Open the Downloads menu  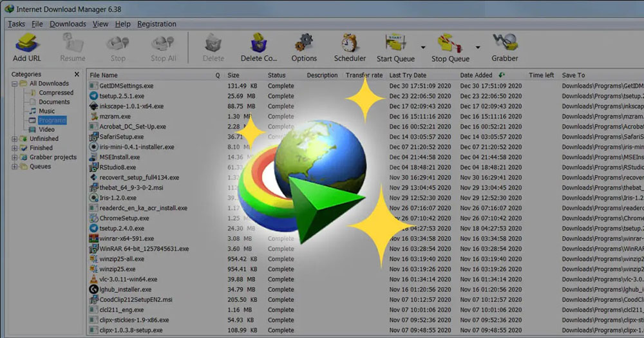click(68, 24)
